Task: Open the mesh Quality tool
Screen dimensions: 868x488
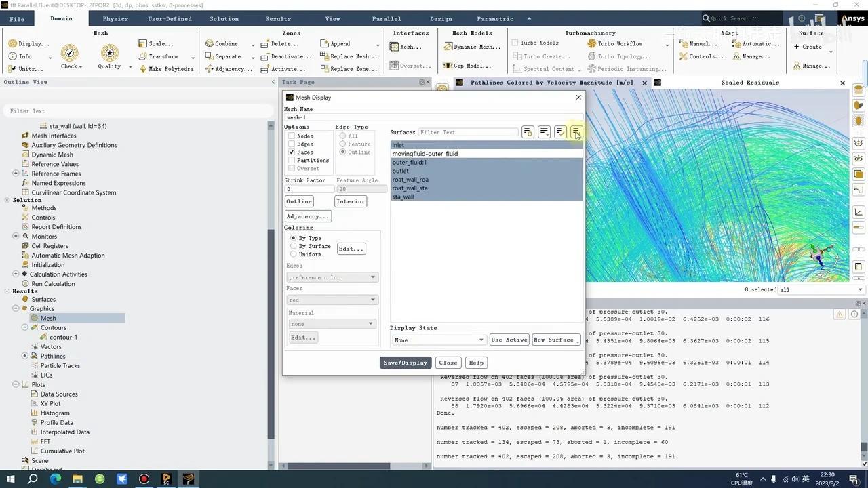Action: click(x=109, y=54)
